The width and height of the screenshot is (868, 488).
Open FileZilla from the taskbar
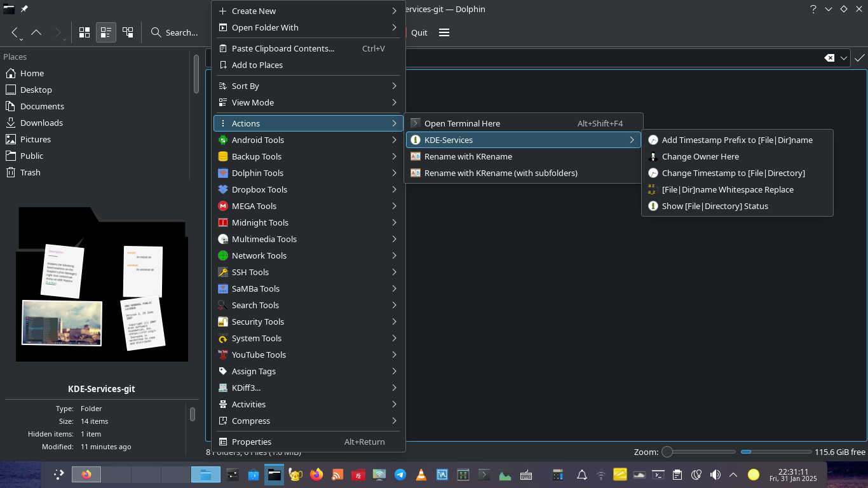tap(358, 474)
